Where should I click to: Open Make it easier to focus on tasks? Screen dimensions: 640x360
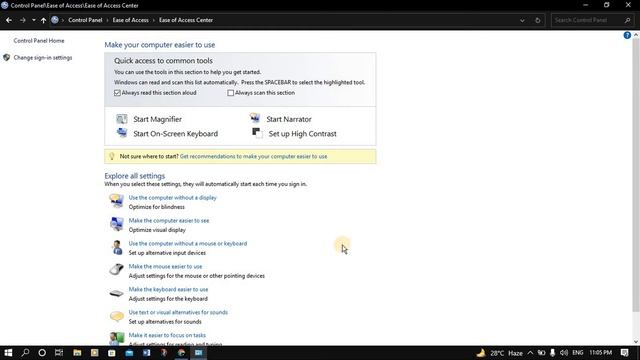tap(167, 335)
